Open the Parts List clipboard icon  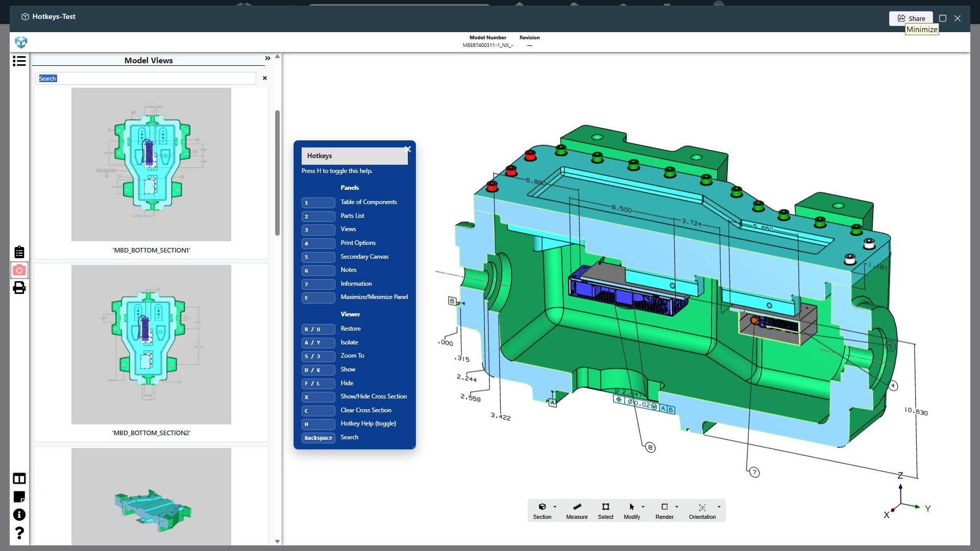pyautogui.click(x=19, y=252)
